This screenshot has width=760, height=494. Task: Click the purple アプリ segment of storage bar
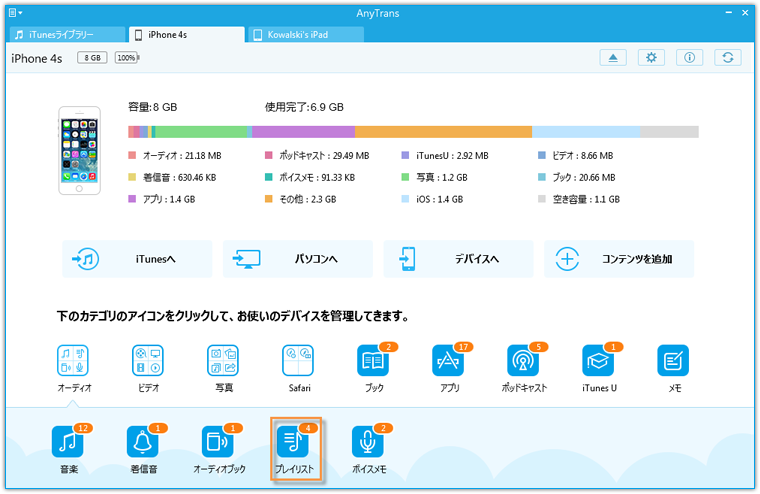click(303, 132)
